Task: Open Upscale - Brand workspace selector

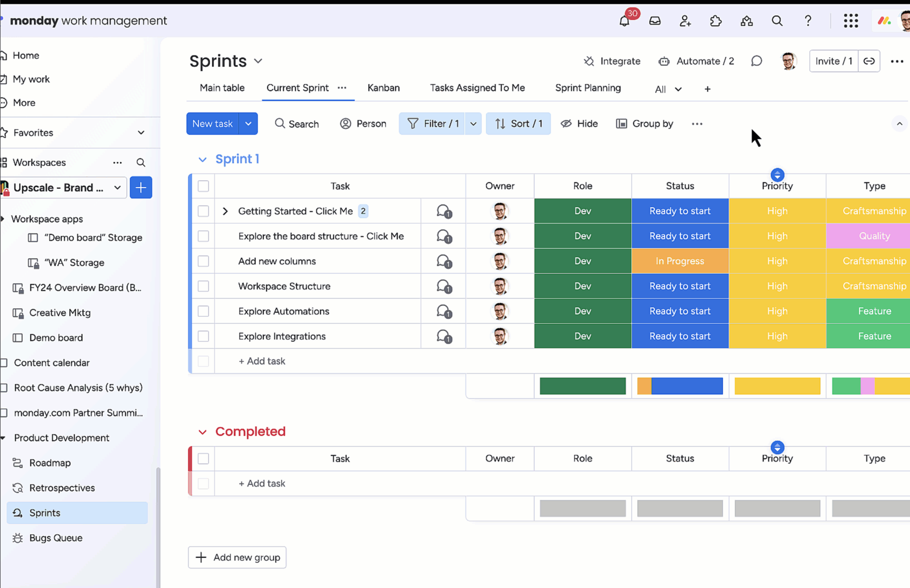Action: point(64,188)
